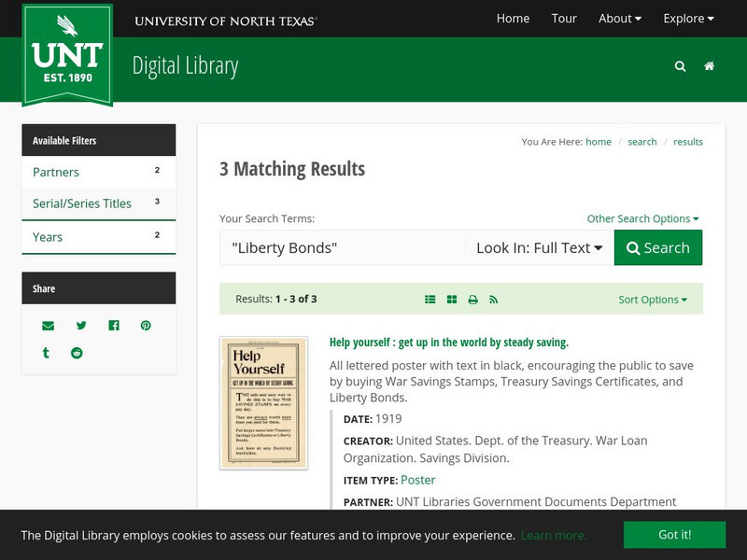
Task: Switch to grid view of results
Action: pos(451,300)
